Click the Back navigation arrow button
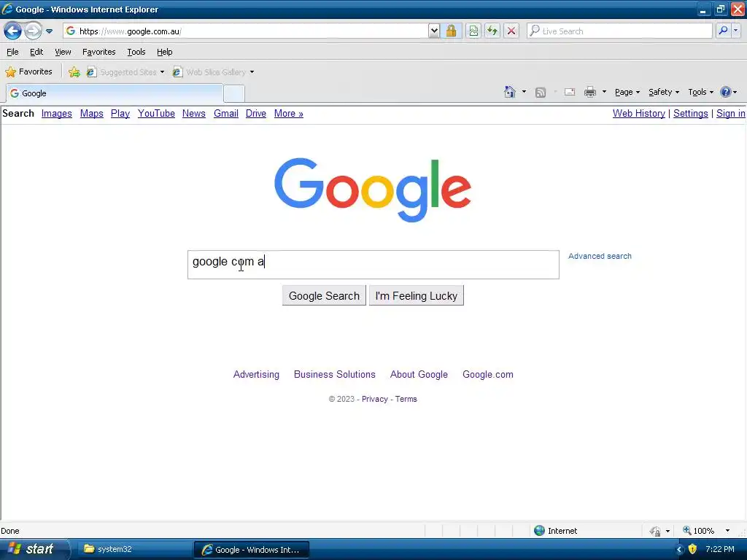The image size is (747, 560). (12, 31)
